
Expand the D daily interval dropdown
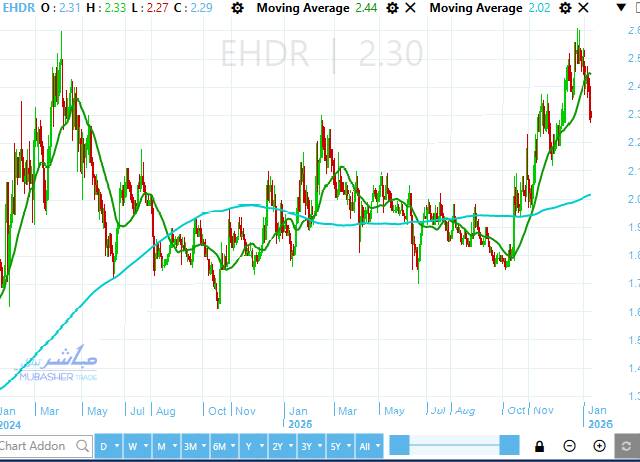pyautogui.click(x=106, y=446)
